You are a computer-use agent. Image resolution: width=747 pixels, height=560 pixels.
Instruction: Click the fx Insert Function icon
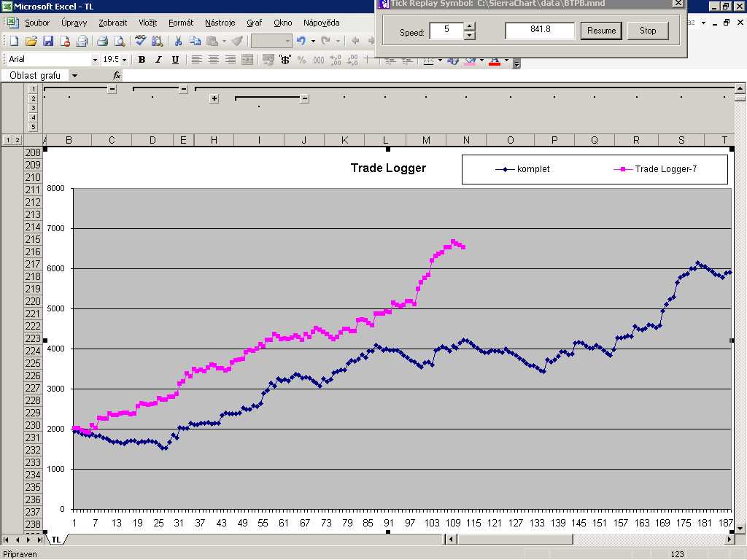coord(117,75)
